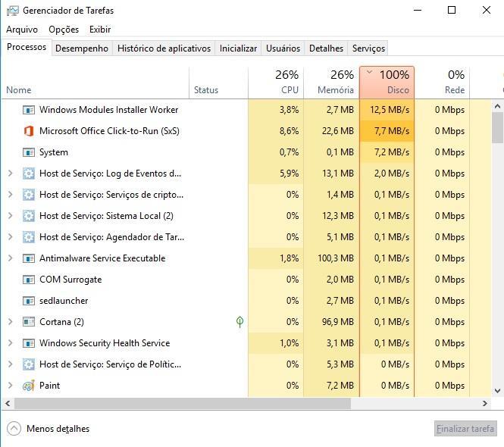This screenshot has height=447, width=504.
Task: Click Cortana's green leaf status icon
Action: pyautogui.click(x=239, y=322)
